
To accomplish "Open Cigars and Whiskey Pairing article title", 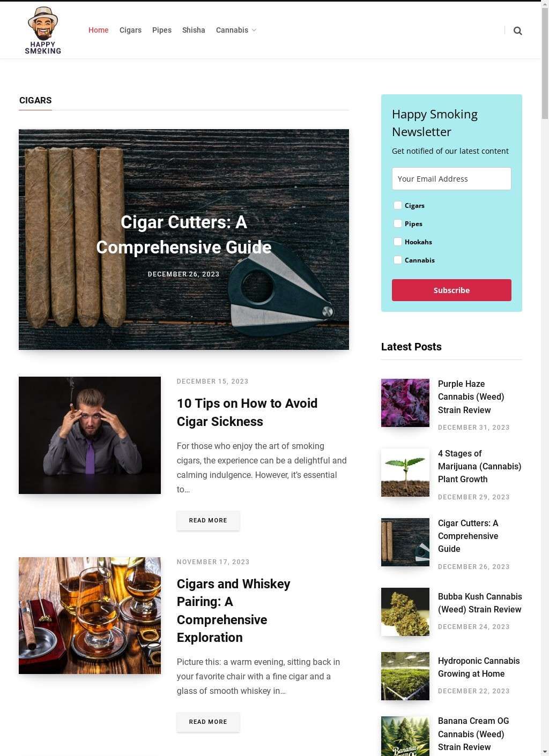I will click(234, 610).
